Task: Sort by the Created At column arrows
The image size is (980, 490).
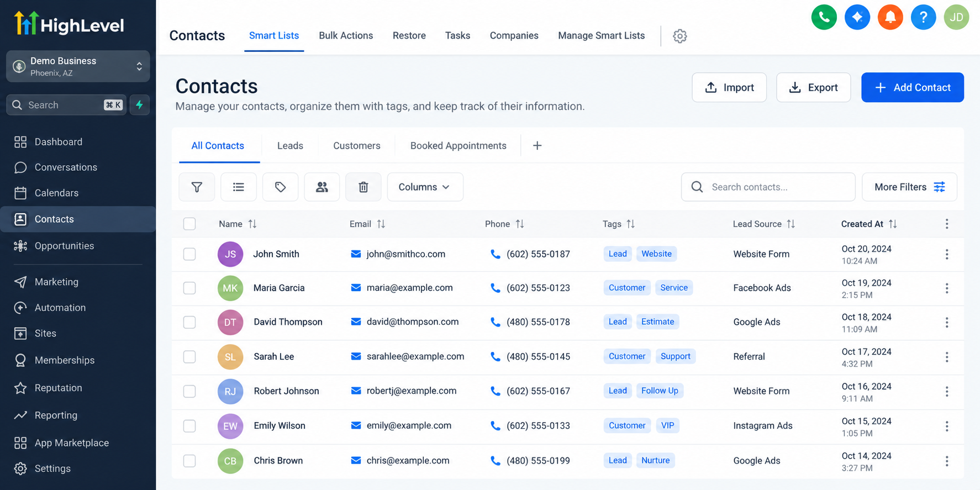Action: [893, 224]
